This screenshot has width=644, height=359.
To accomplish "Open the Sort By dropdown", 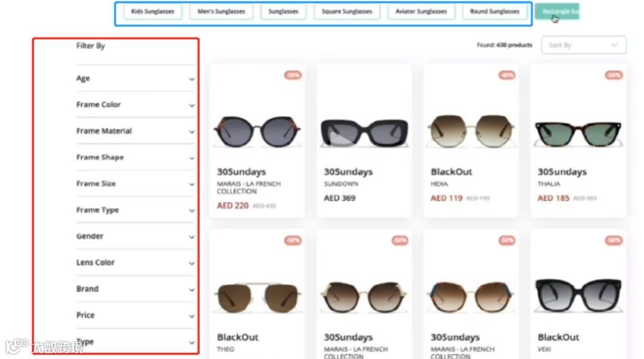I will pos(584,45).
